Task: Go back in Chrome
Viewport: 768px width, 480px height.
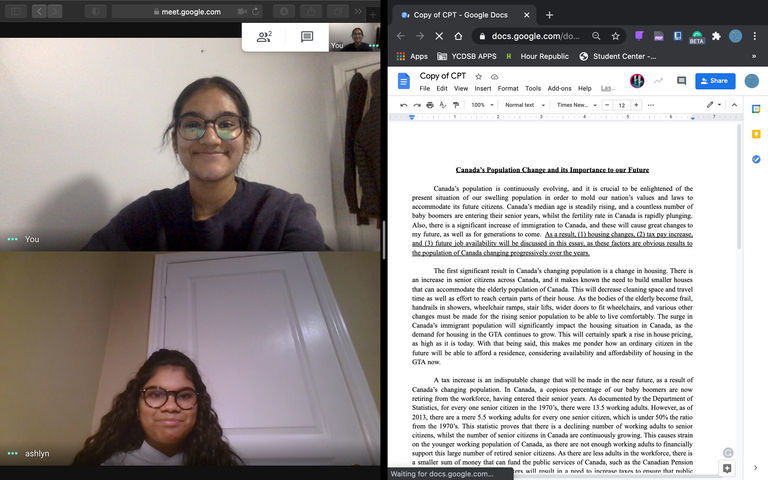Action: pyautogui.click(x=401, y=36)
